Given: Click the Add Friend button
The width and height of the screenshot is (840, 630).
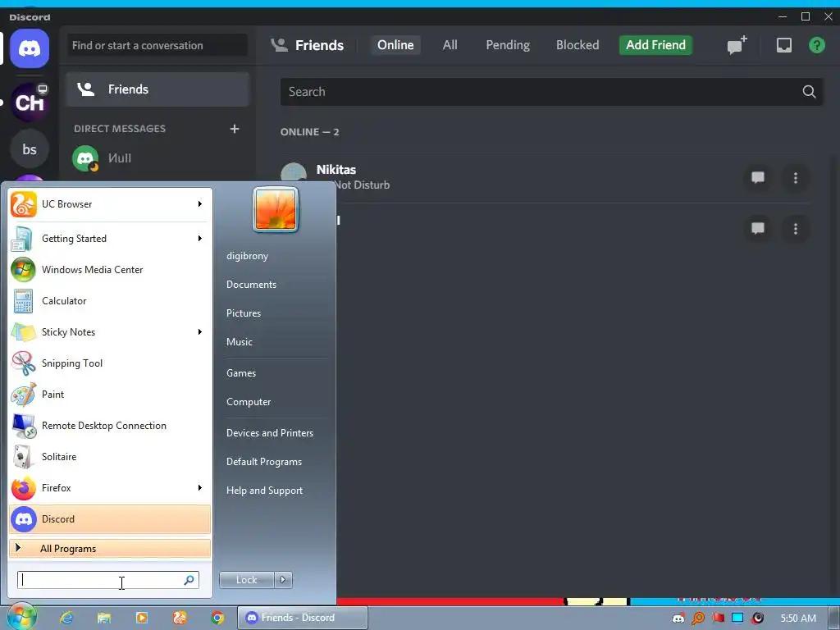Looking at the screenshot, I should point(655,45).
